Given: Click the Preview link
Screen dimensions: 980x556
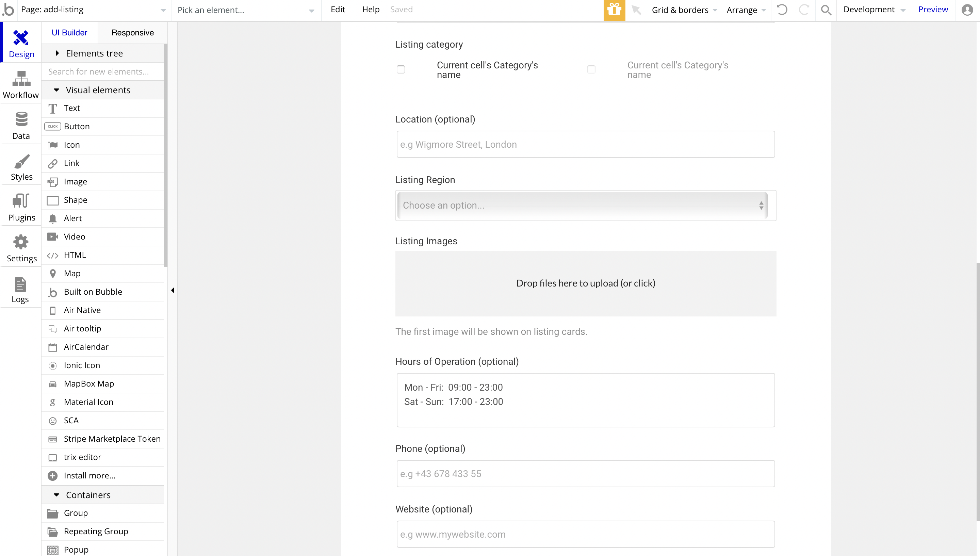Looking at the screenshot, I should coord(933,10).
